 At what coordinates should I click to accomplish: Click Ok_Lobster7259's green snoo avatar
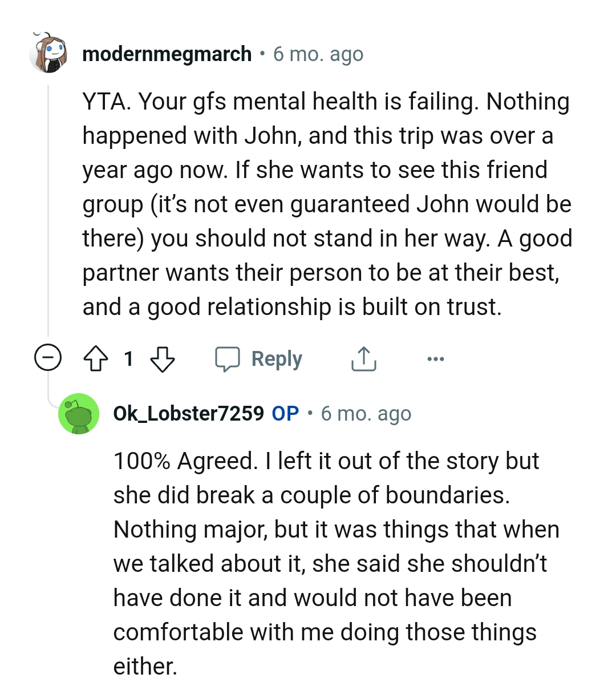[x=79, y=414]
